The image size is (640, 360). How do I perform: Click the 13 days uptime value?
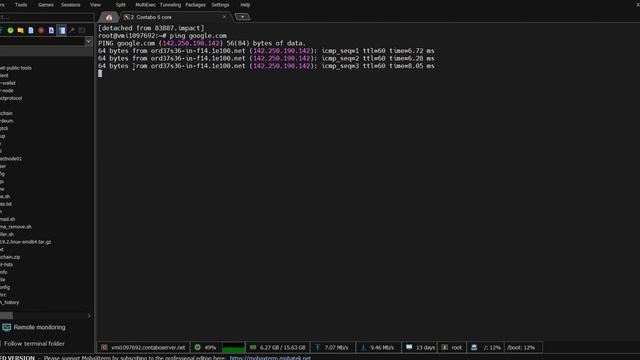click(425, 348)
